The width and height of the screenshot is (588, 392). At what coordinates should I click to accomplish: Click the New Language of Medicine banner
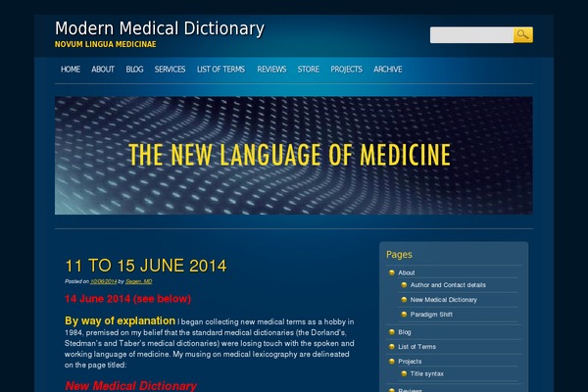tap(294, 155)
